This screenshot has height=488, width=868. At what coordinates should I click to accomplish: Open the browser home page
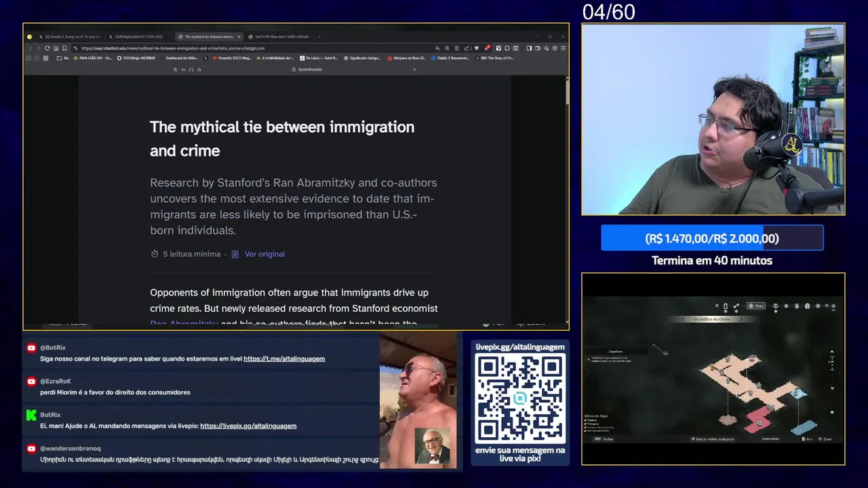pos(56,48)
